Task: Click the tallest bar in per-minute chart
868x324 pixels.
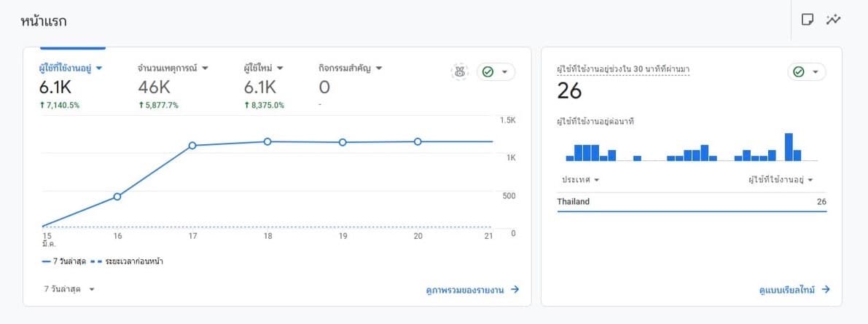Action: click(789, 147)
